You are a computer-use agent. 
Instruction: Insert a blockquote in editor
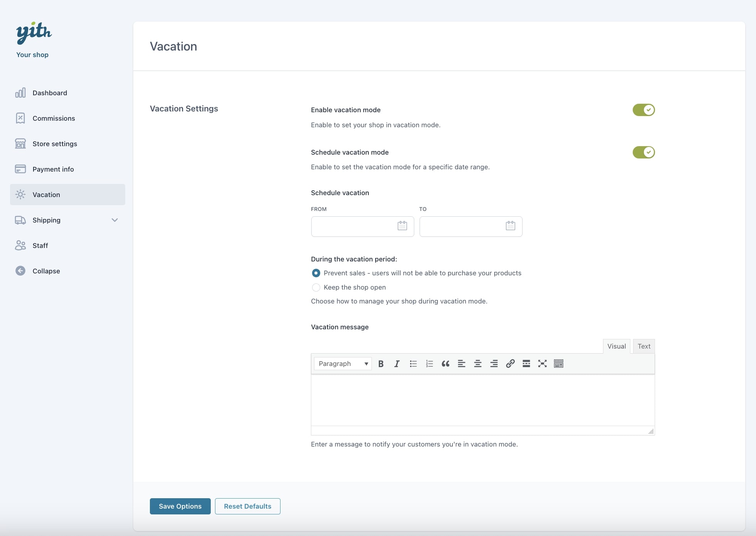[x=445, y=364]
